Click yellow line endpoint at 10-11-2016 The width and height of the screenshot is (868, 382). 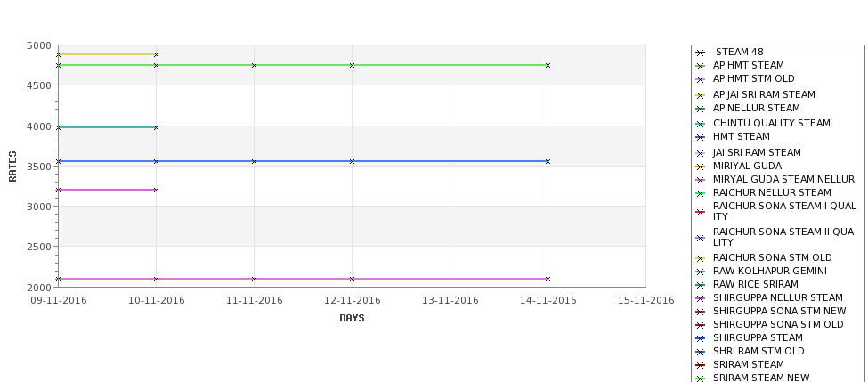[156, 55]
